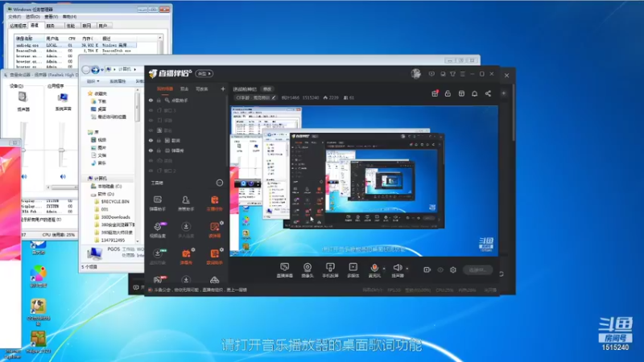Open the skin (shirt) icon in title bar
Image resolution: width=644 pixels, height=362 pixels.
point(452,74)
